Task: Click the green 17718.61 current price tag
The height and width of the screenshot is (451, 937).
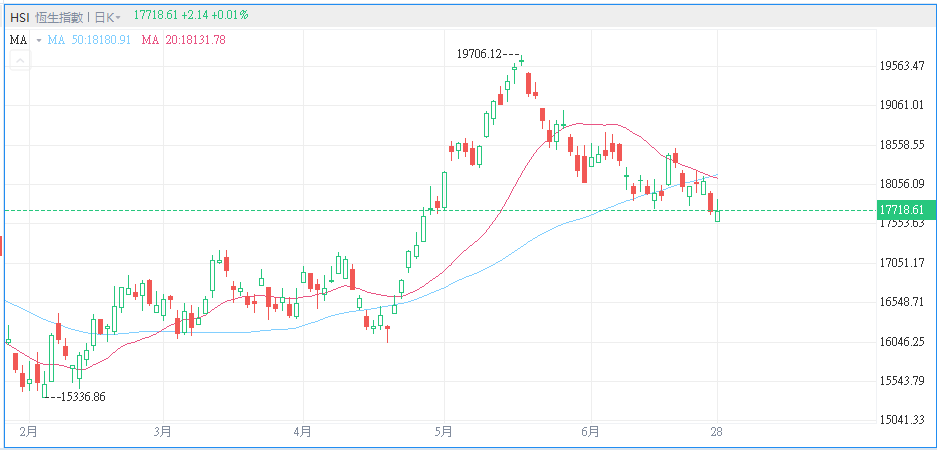Action: point(905,210)
